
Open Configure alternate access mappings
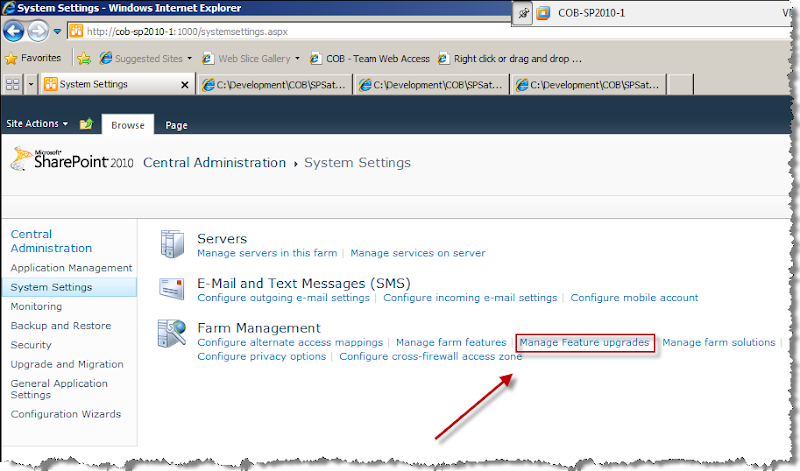pos(290,342)
